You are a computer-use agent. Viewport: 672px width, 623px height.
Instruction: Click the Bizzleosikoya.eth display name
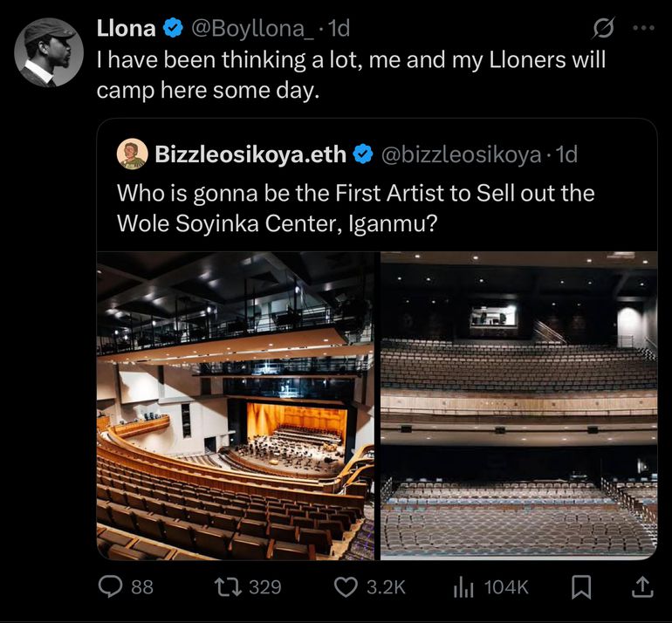250,155
